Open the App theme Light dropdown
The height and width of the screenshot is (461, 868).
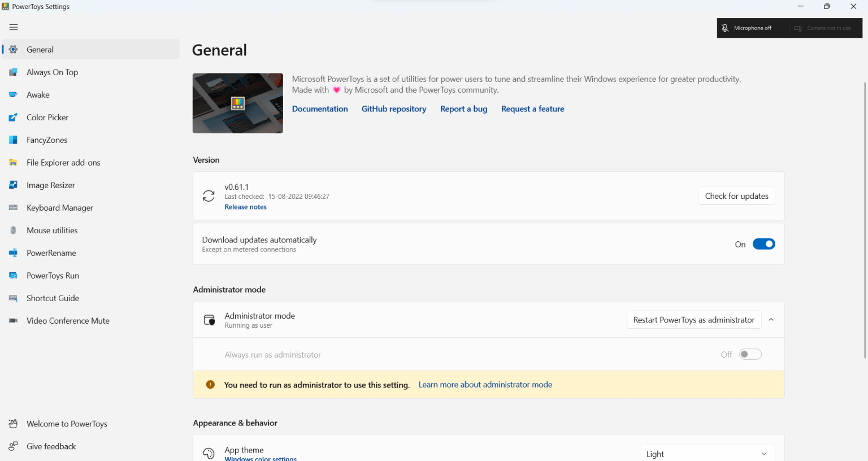point(707,454)
